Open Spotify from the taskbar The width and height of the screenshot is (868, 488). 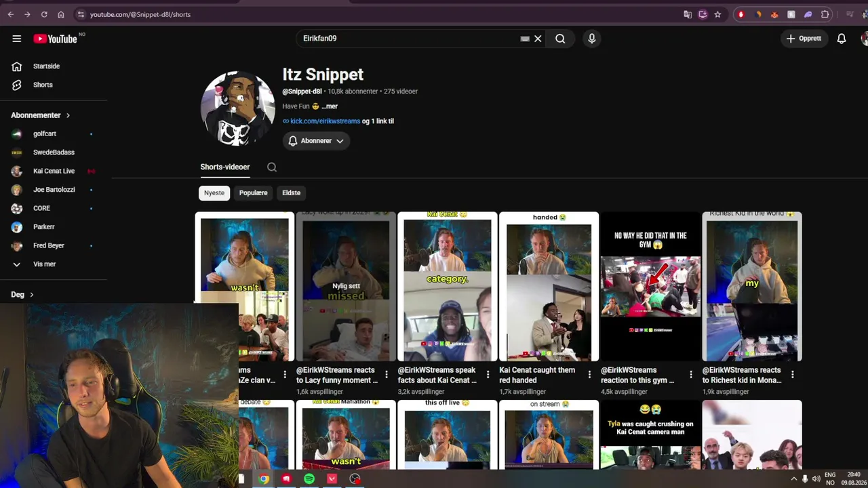(x=309, y=479)
